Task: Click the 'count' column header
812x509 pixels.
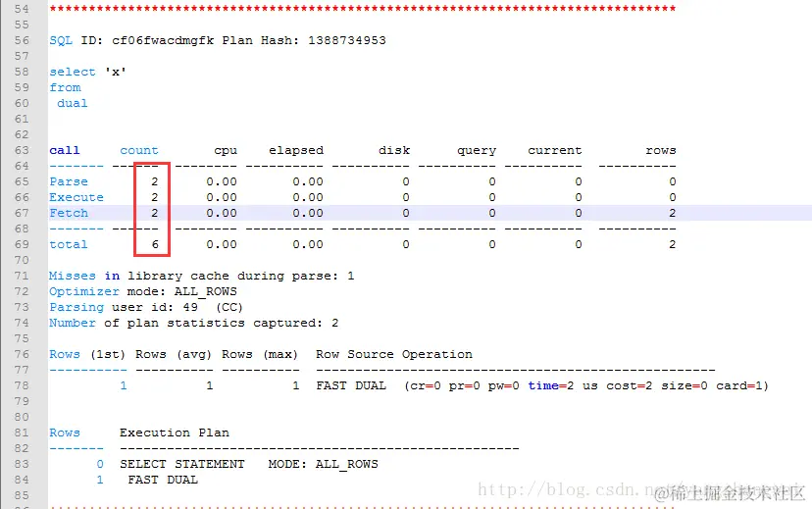Action: [x=139, y=150]
